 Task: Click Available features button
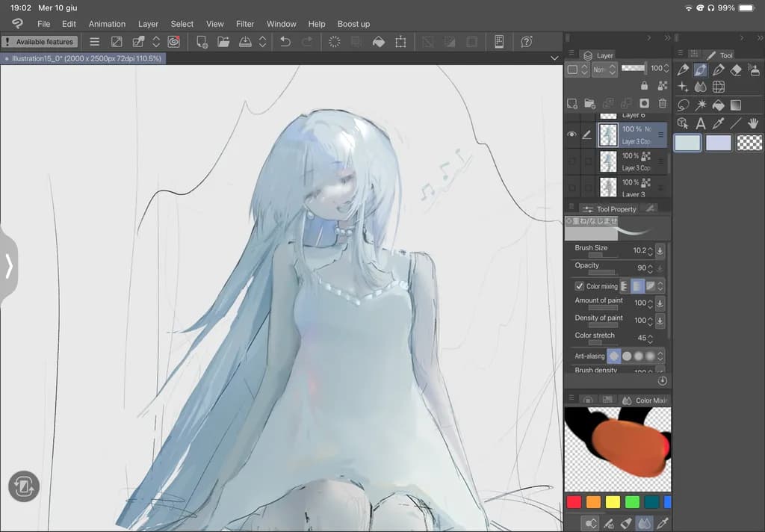tap(40, 42)
